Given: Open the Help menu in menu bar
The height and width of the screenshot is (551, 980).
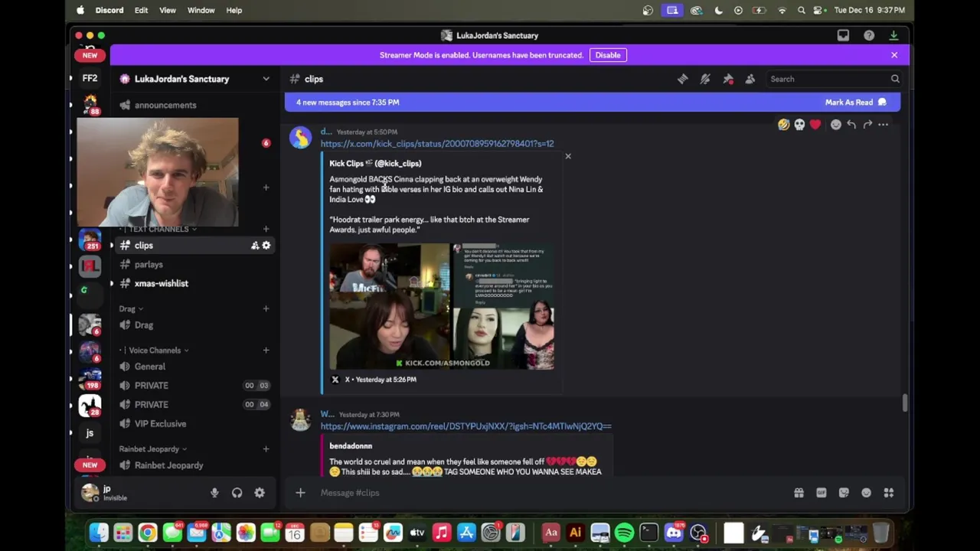Looking at the screenshot, I should pyautogui.click(x=234, y=10).
